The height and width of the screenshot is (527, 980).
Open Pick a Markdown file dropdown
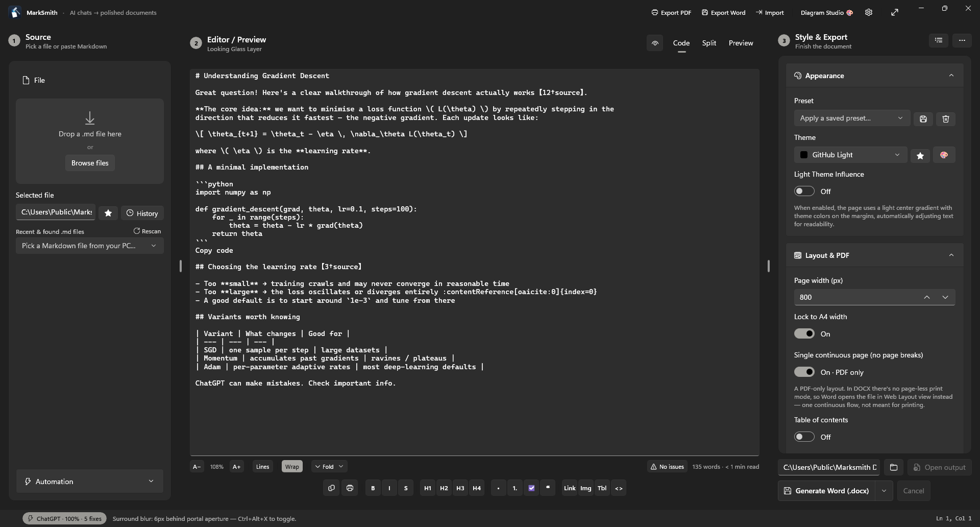point(89,246)
